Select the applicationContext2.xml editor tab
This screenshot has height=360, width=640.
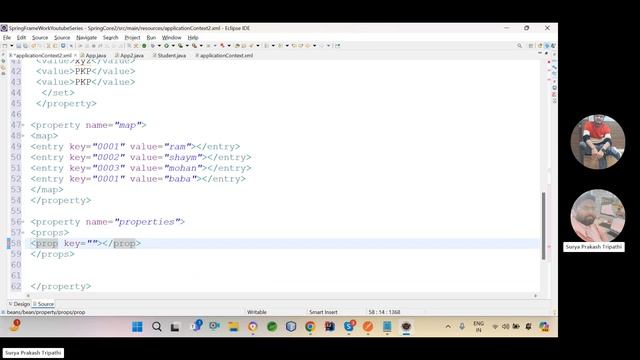pos(42,56)
